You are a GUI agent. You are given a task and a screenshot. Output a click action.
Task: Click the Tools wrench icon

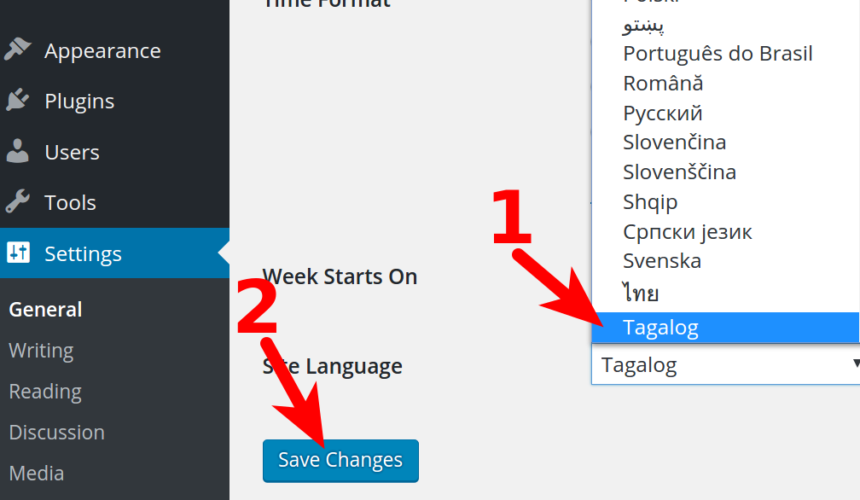pos(18,201)
